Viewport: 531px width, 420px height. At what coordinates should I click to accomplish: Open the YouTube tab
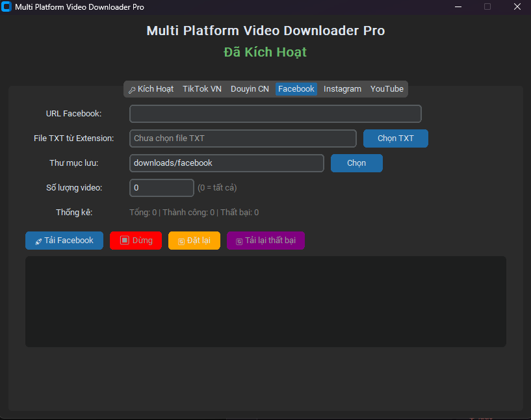tap(387, 89)
